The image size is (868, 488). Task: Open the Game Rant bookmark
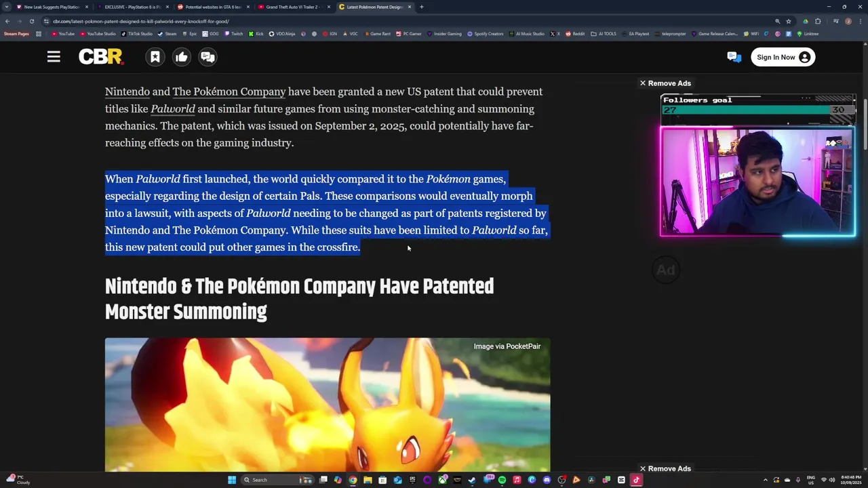pyautogui.click(x=377, y=34)
